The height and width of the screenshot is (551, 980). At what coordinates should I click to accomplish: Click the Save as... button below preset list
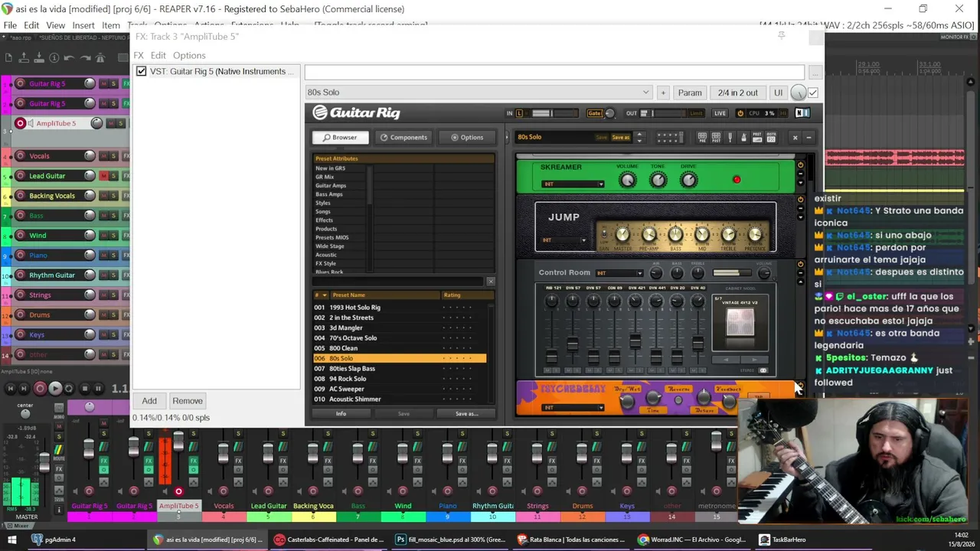click(466, 414)
